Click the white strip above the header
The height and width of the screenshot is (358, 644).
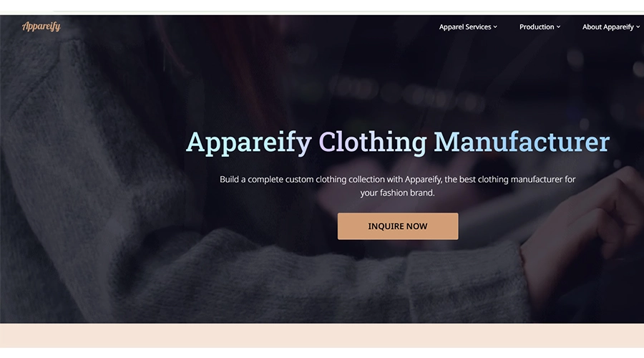(x=322, y=6)
